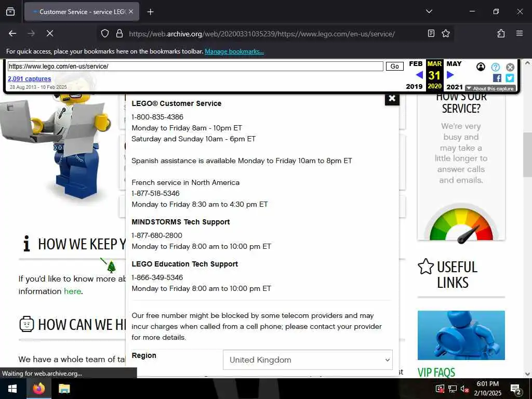Click the blue minifigure VIP thumbnail
532x399 pixels.
point(461,335)
